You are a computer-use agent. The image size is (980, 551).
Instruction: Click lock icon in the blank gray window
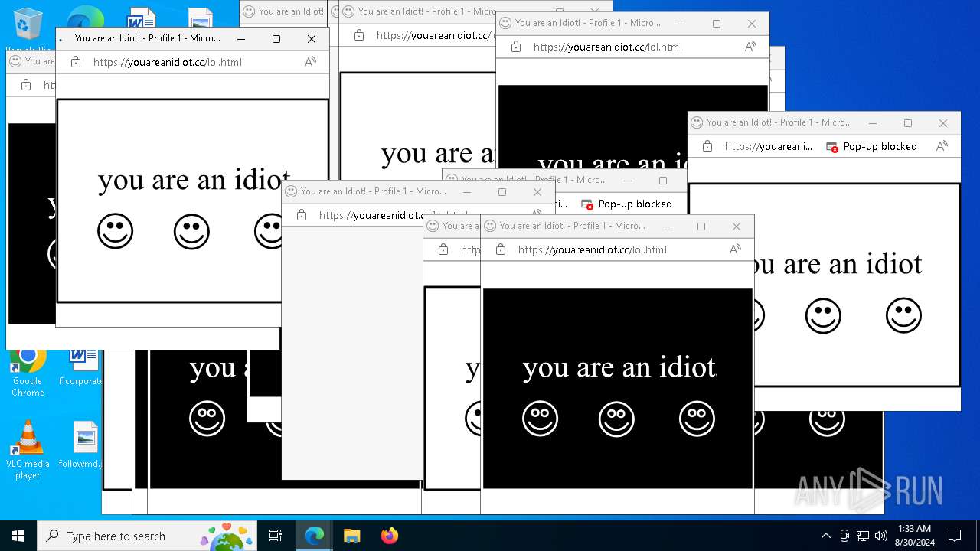point(302,215)
